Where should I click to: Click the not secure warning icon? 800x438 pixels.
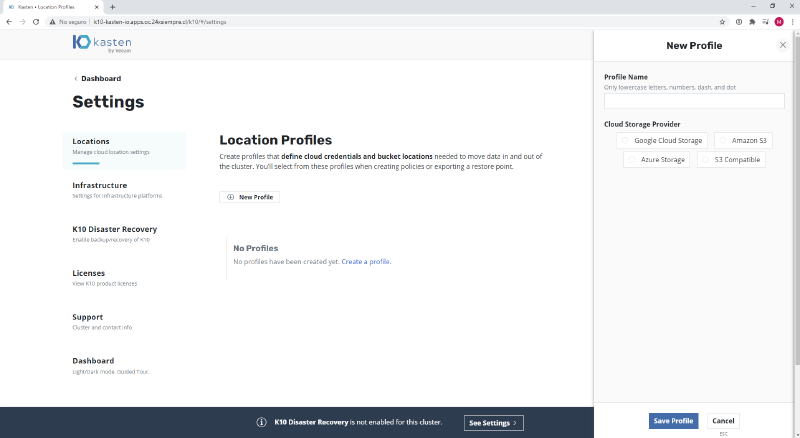point(52,22)
